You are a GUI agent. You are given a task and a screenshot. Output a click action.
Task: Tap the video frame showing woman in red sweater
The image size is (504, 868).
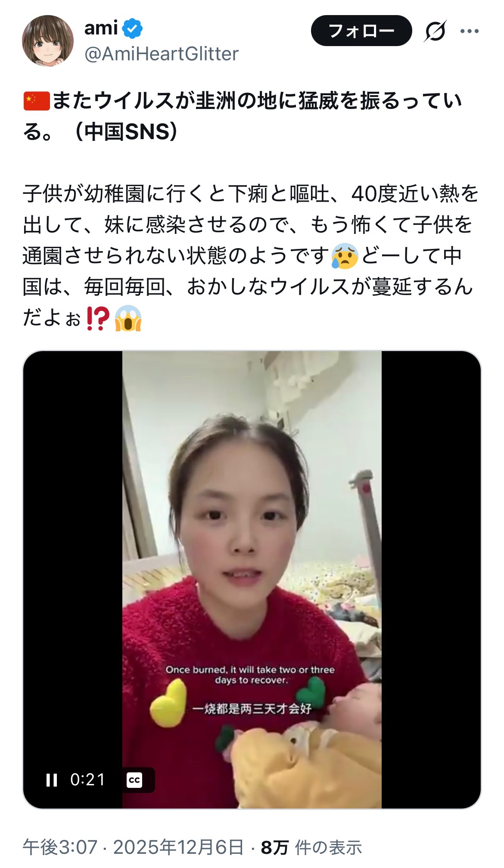point(252,579)
